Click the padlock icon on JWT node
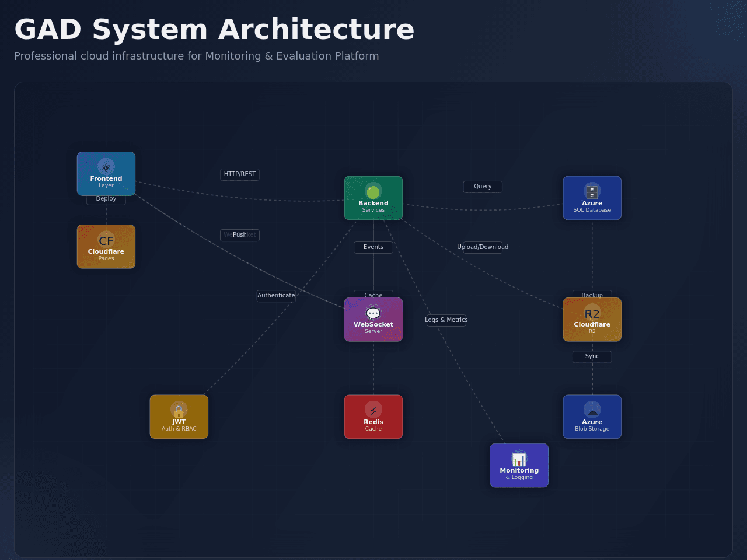 179,410
